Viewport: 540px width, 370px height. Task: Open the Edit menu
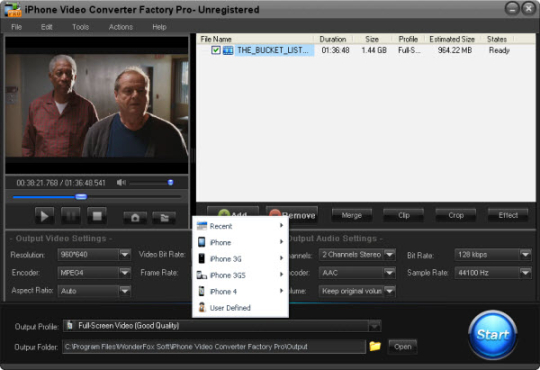(x=46, y=27)
